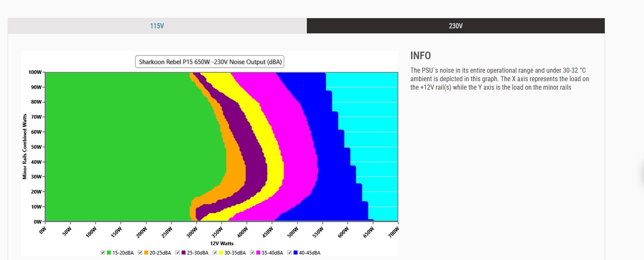Viewport: 644px width, 260px height.
Task: Click the '40-45dBA' legend label
Action: pos(309,253)
